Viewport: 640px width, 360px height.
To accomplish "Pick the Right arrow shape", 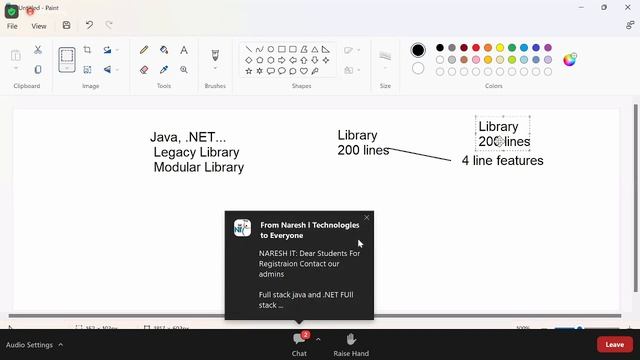I will pos(282,60).
